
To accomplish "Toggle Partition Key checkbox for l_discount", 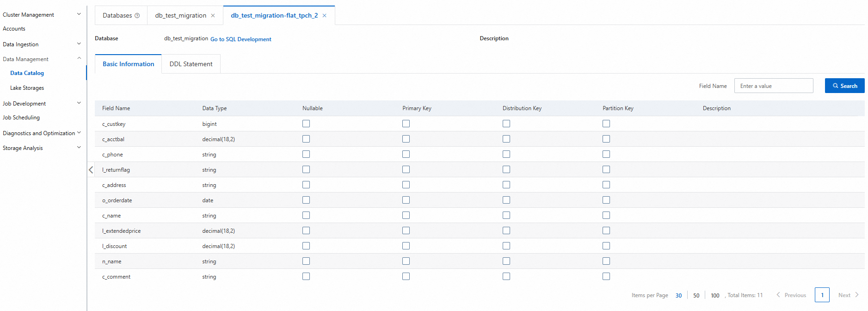I will pos(606,246).
